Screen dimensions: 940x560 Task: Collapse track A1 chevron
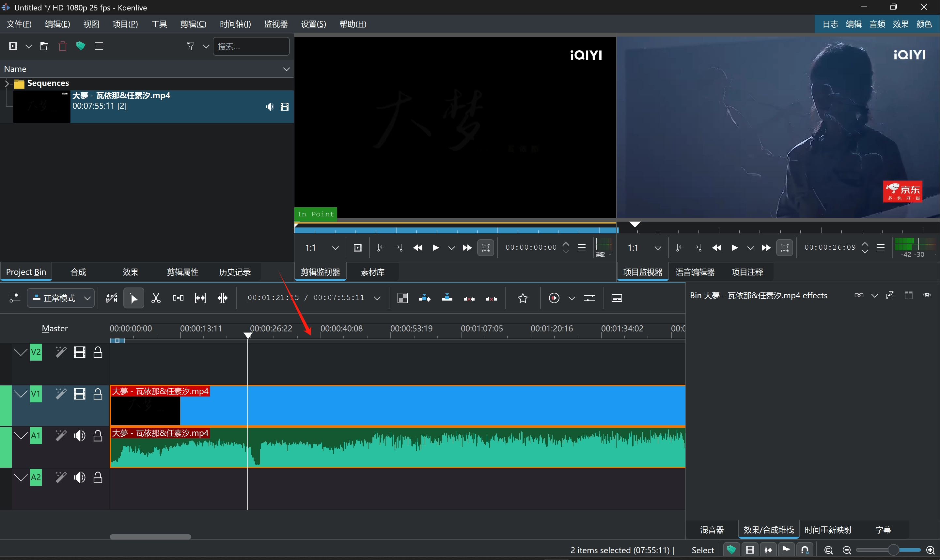(21, 436)
